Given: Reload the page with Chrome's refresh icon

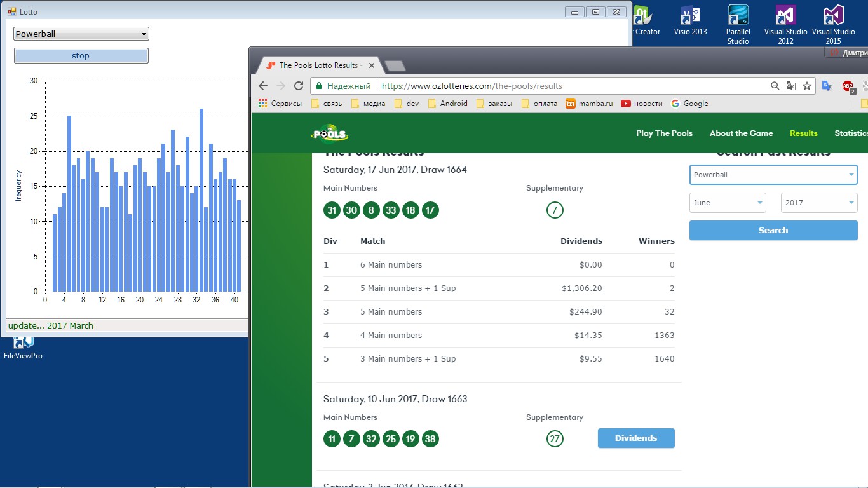Looking at the screenshot, I should pyautogui.click(x=299, y=86).
